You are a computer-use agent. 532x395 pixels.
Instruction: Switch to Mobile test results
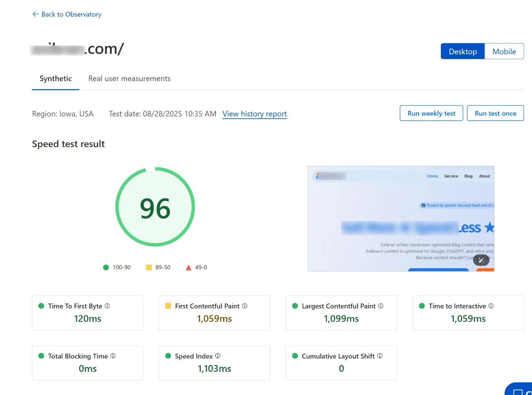[504, 51]
